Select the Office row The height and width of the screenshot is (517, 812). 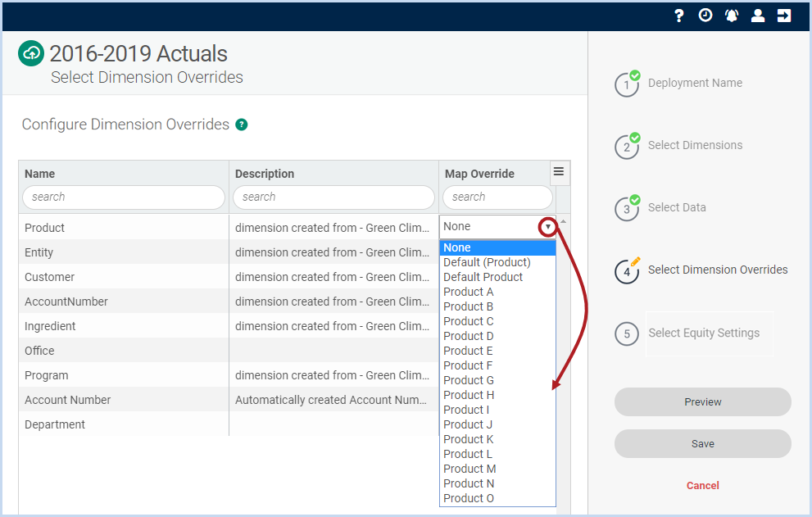pos(229,351)
